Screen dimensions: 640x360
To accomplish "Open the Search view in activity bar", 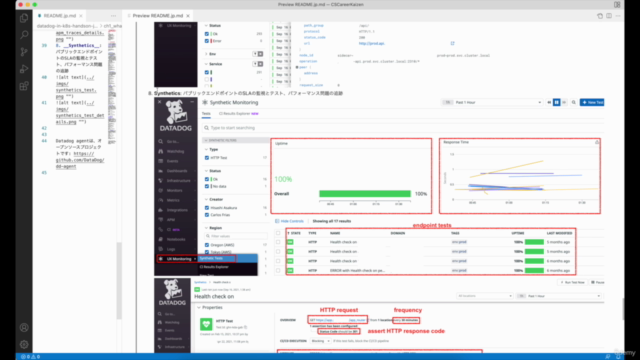I will pyautogui.click(x=24, y=35).
